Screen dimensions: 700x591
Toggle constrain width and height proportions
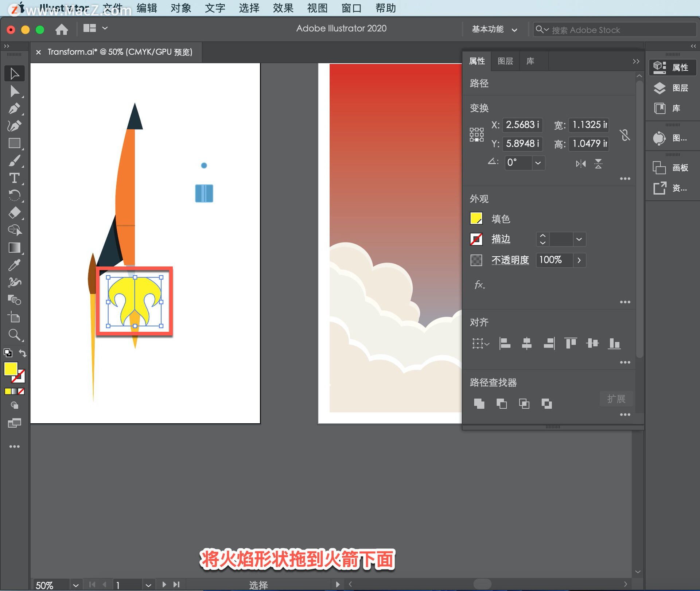point(625,135)
